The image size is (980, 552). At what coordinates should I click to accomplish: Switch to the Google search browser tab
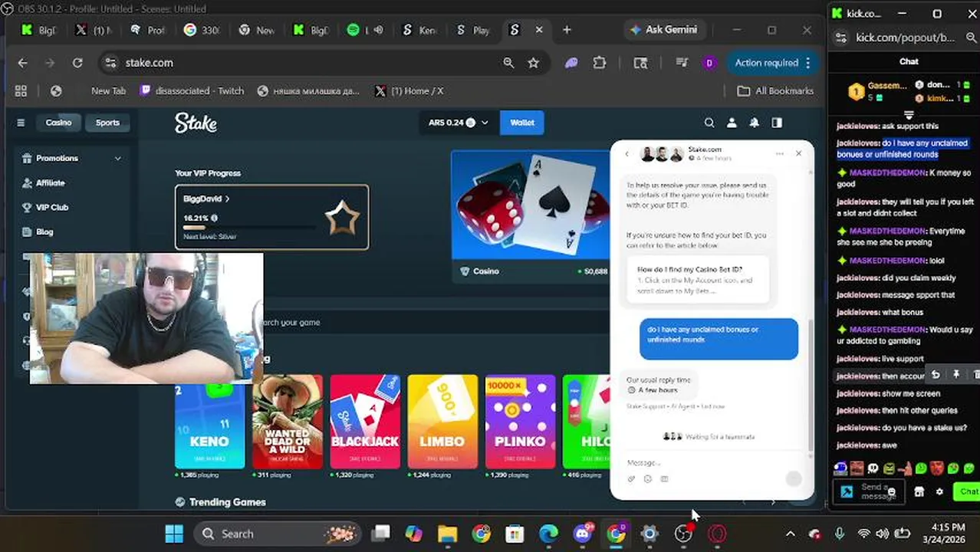point(202,30)
